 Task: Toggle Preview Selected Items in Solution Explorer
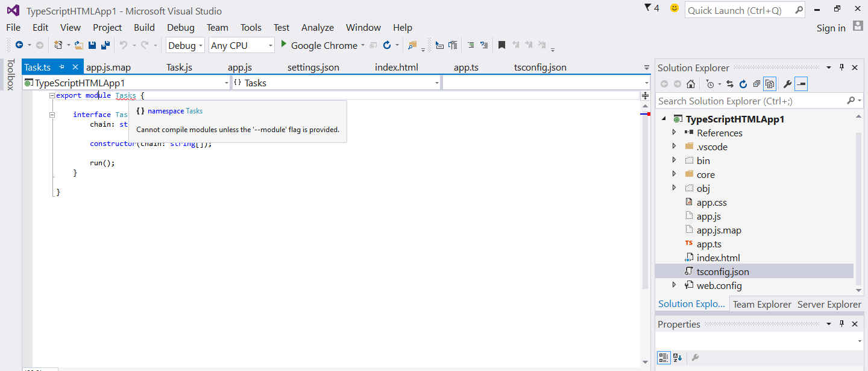click(801, 84)
